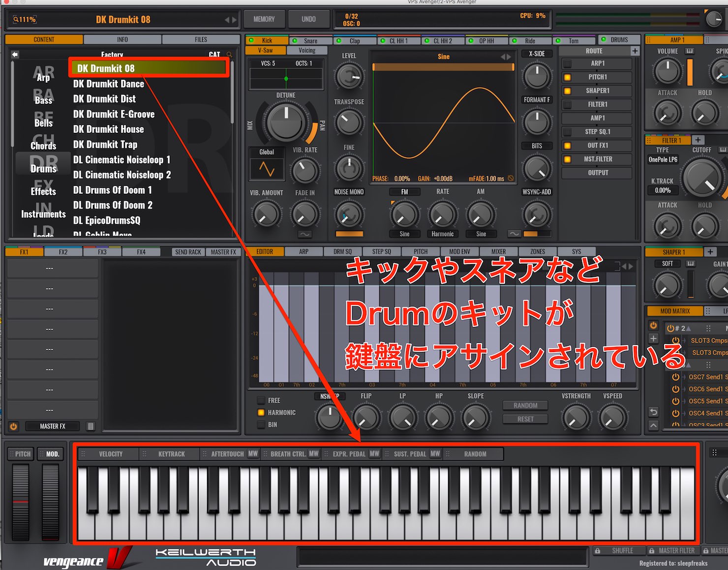Image resolution: width=728 pixels, height=570 pixels.
Task: Collapse mod matrix with up chevron
Action: 653,425
